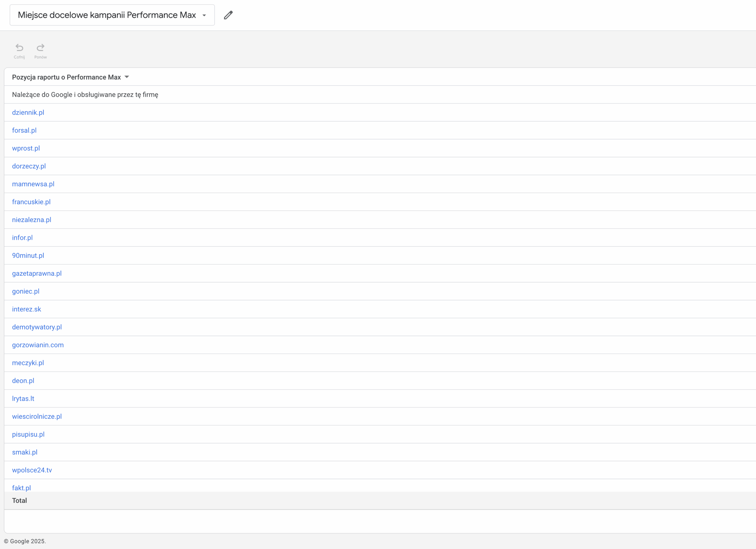Click the lrytas.lt link
Screen dimensions: 756x549
(23, 399)
